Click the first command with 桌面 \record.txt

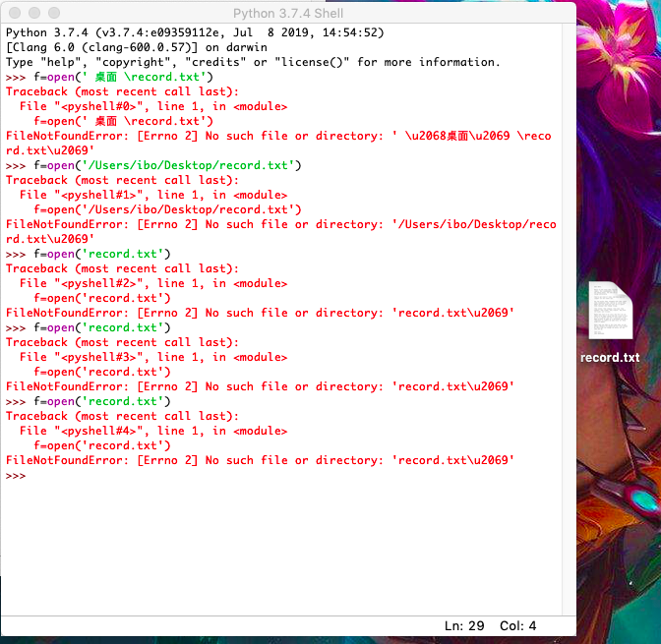point(109,77)
